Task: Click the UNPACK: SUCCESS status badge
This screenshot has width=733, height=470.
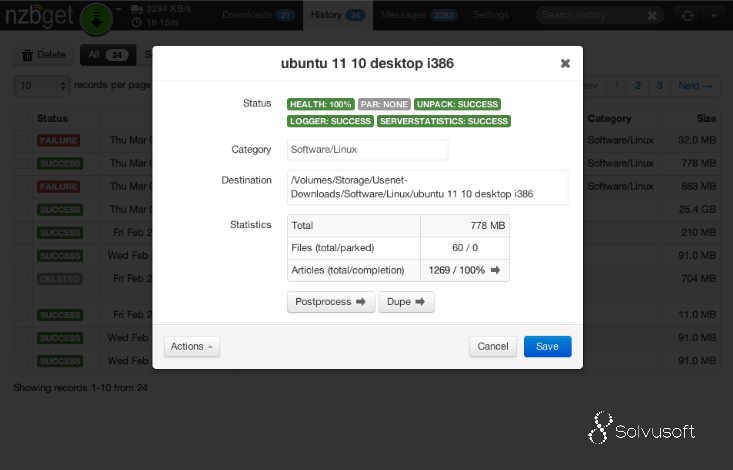Action: tap(457, 104)
